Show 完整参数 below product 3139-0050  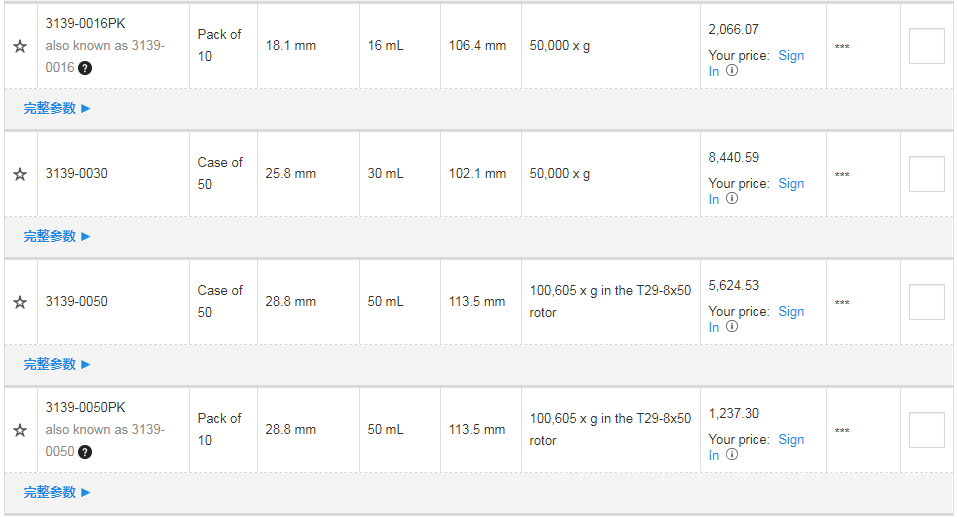click(x=57, y=364)
